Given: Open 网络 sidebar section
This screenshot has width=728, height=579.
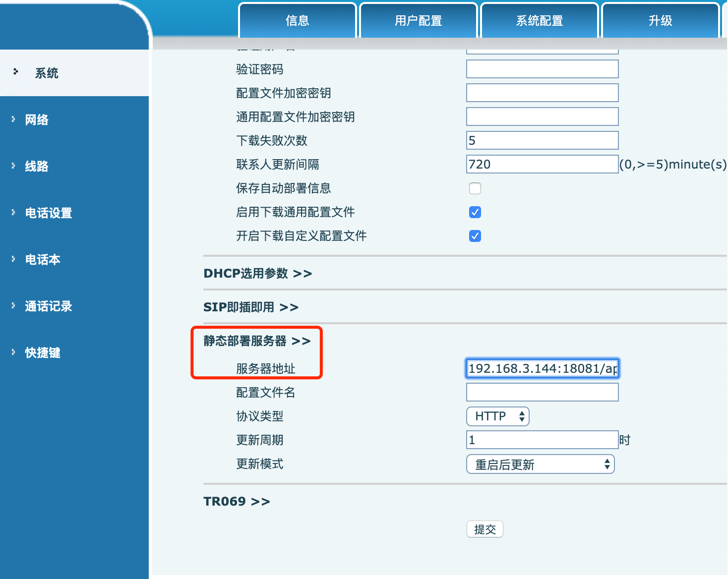Looking at the screenshot, I should (37, 120).
